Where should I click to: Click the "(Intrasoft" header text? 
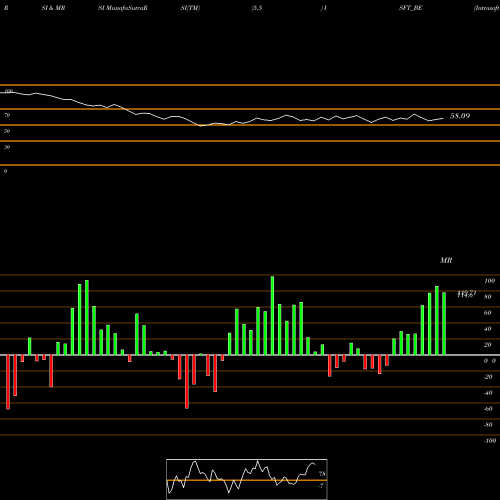[x=487, y=8]
